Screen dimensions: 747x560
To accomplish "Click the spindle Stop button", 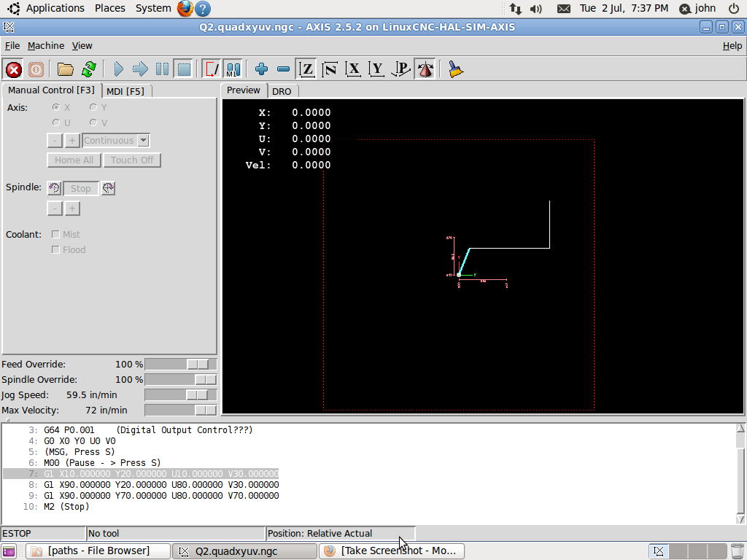I will (x=80, y=189).
